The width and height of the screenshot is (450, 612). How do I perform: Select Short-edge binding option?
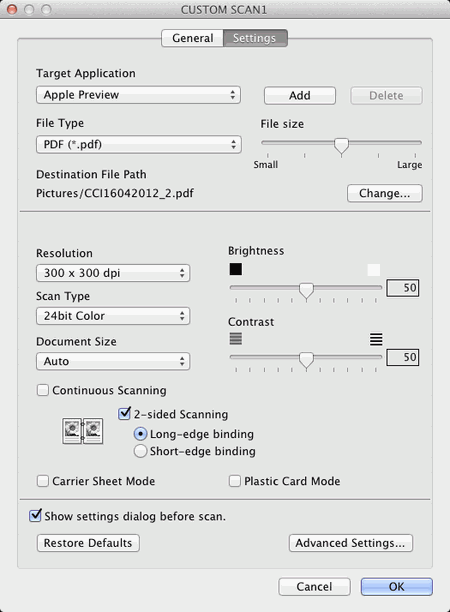pyautogui.click(x=140, y=451)
